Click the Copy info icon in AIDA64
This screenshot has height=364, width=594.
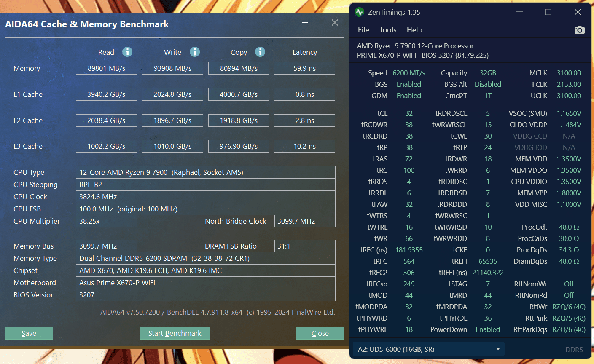pos(260,52)
